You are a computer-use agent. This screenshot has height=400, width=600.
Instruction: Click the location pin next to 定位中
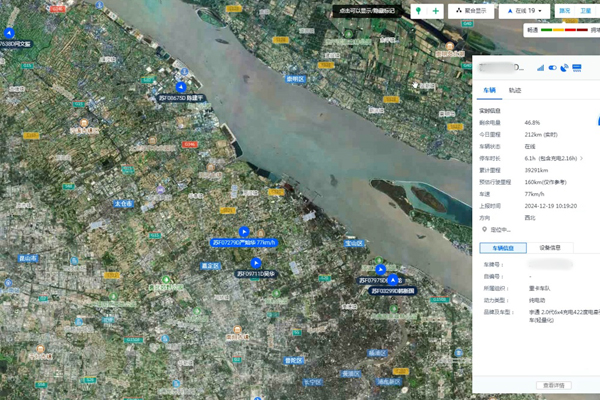pos(484,229)
